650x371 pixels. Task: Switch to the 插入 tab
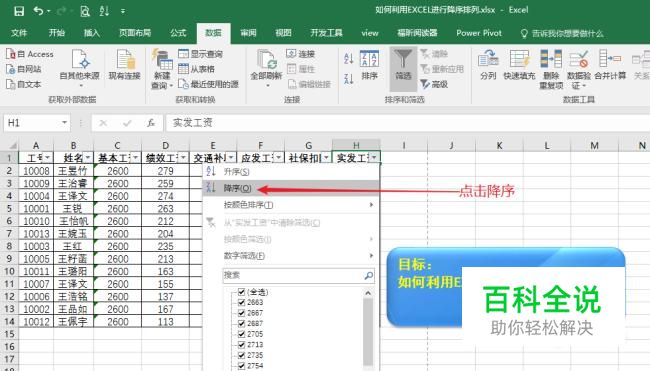92,33
